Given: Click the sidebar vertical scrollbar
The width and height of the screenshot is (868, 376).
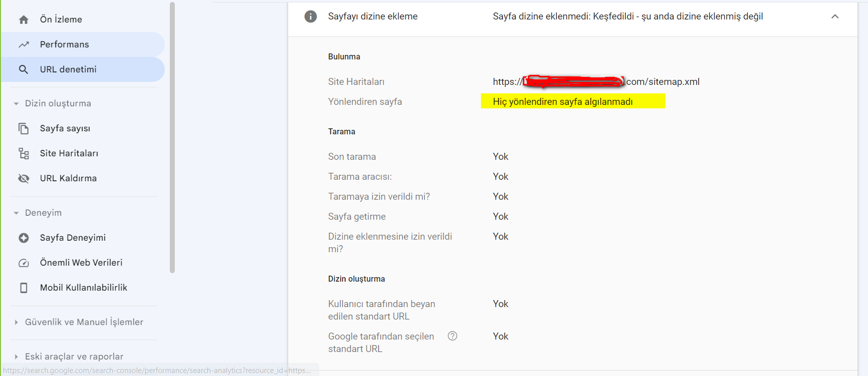Looking at the screenshot, I should point(172,137).
